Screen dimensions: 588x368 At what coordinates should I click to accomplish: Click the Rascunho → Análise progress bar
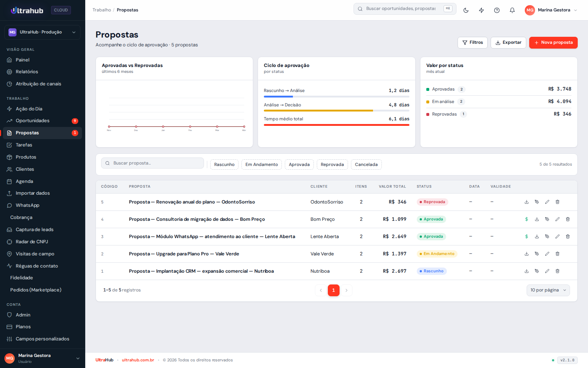337,97
